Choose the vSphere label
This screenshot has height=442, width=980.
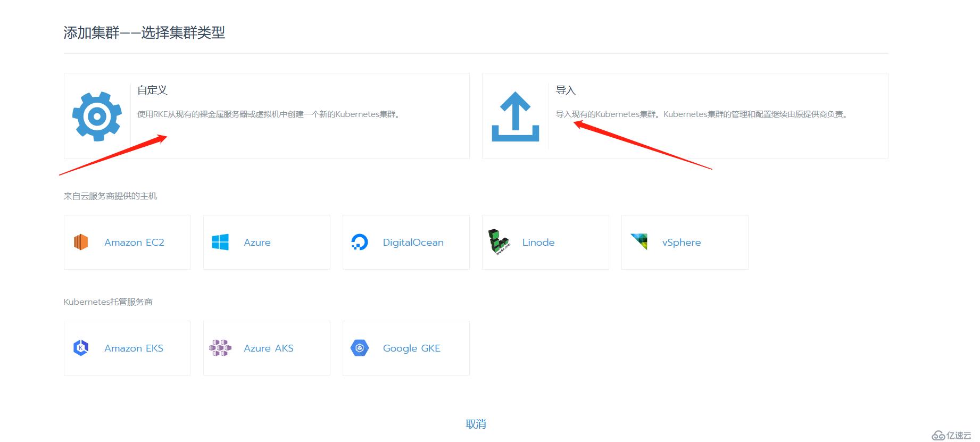(682, 243)
